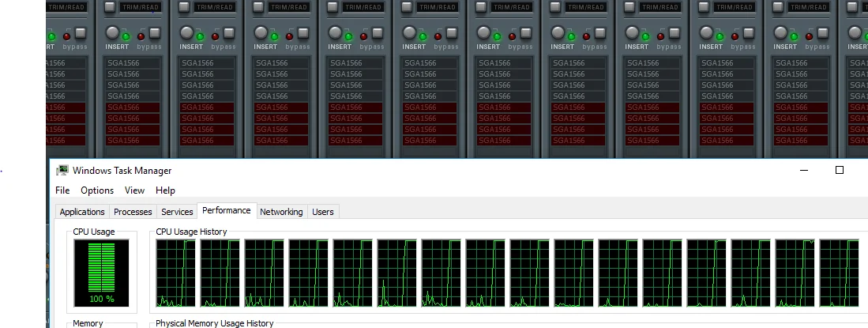Switch to the Networking tab
Screen dimensions: 868x328
281,212
